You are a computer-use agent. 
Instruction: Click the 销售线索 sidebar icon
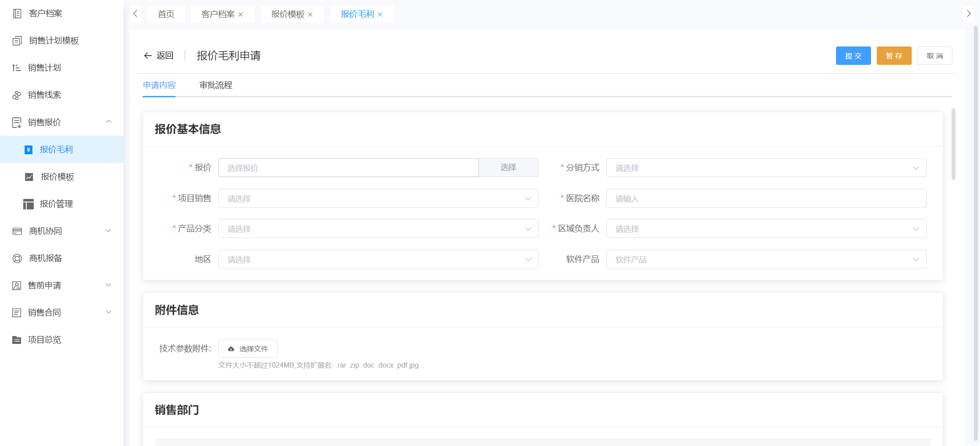17,95
